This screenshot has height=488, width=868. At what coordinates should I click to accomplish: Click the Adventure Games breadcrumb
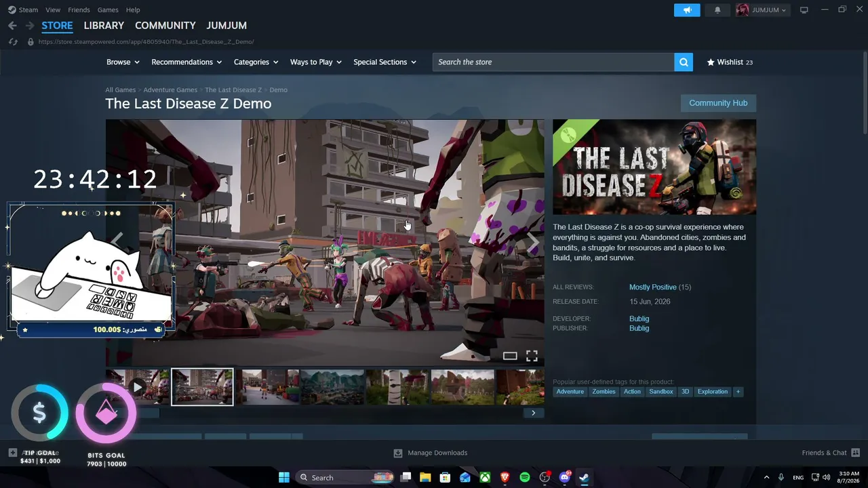pos(170,90)
